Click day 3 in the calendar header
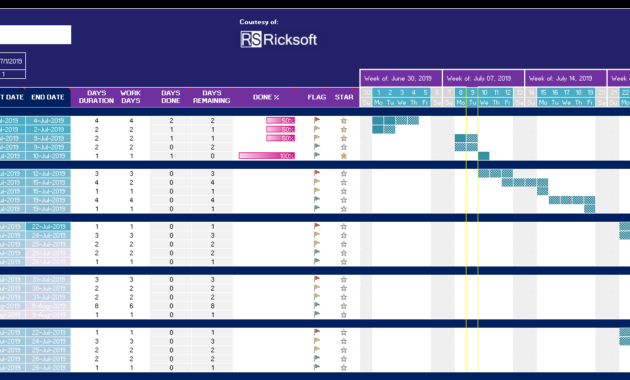This screenshot has height=380, width=630. 401,92
